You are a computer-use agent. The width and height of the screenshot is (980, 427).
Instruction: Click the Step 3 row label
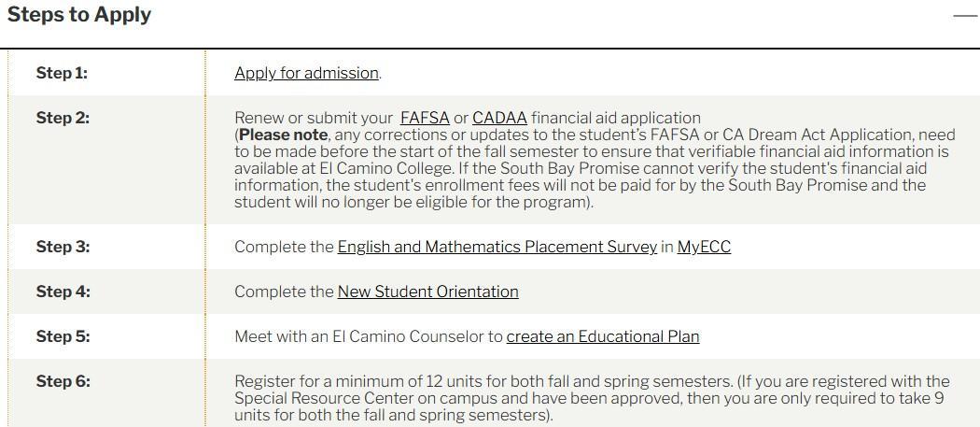click(x=63, y=247)
